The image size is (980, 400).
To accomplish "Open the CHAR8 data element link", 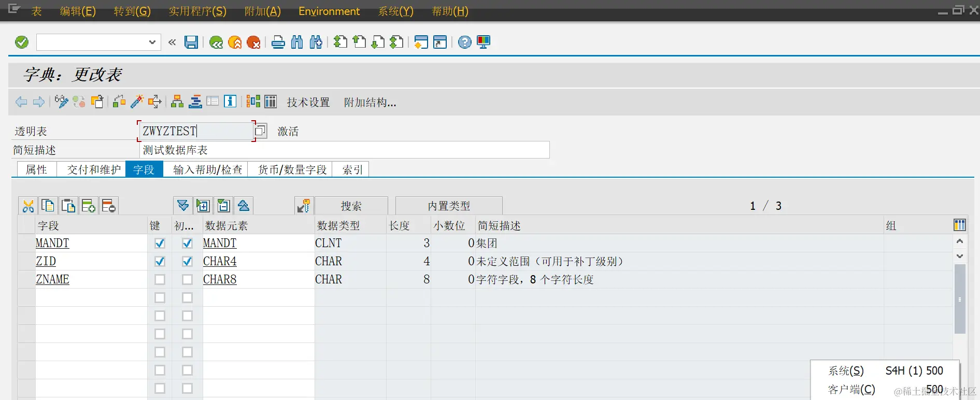I will point(220,279).
